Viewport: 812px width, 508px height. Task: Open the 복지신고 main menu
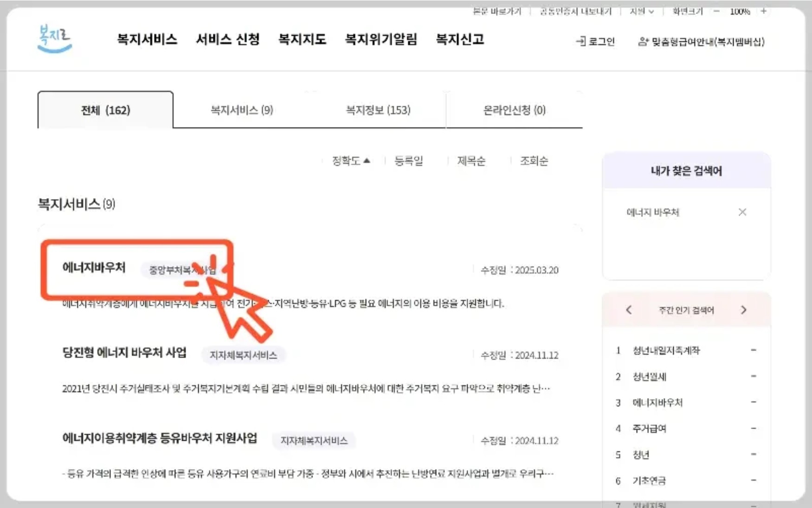tap(460, 39)
